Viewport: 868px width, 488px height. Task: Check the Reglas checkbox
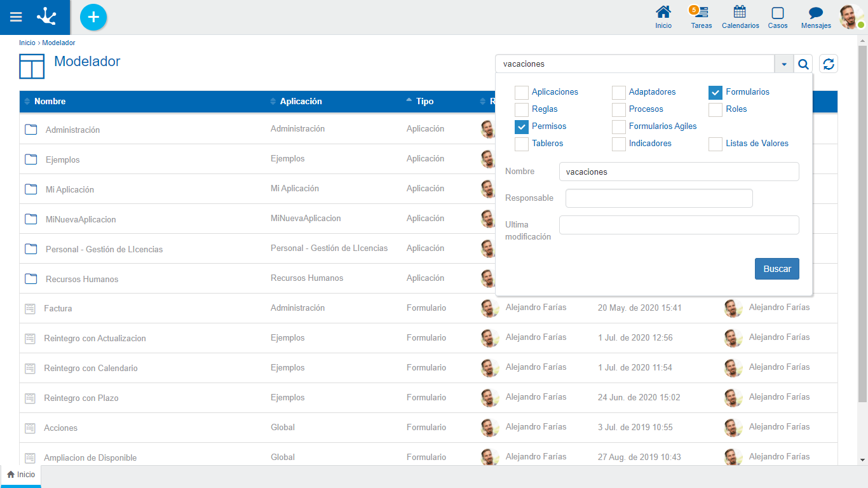click(522, 109)
